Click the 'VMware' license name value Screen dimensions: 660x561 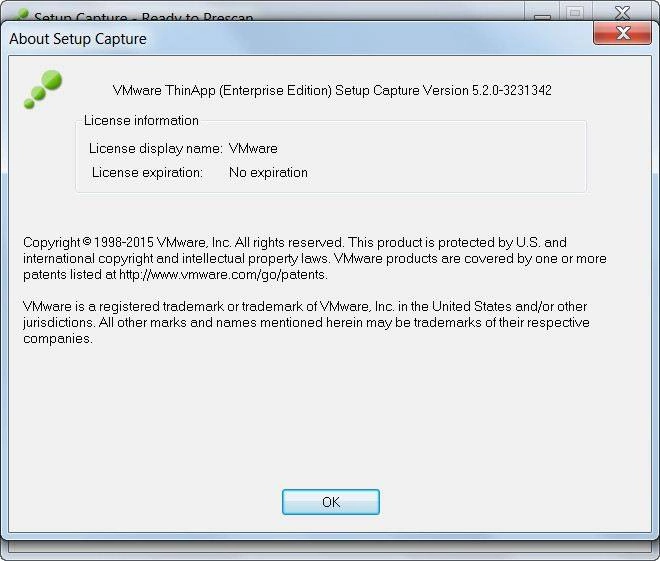click(253, 149)
